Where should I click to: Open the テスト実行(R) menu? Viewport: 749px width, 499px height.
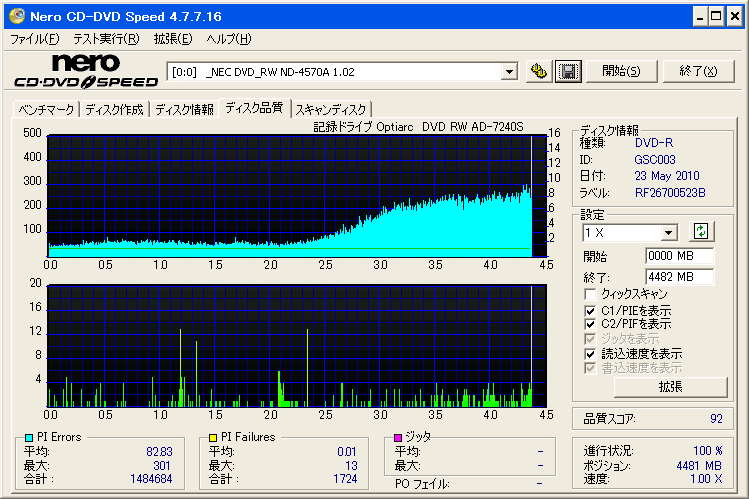106,39
